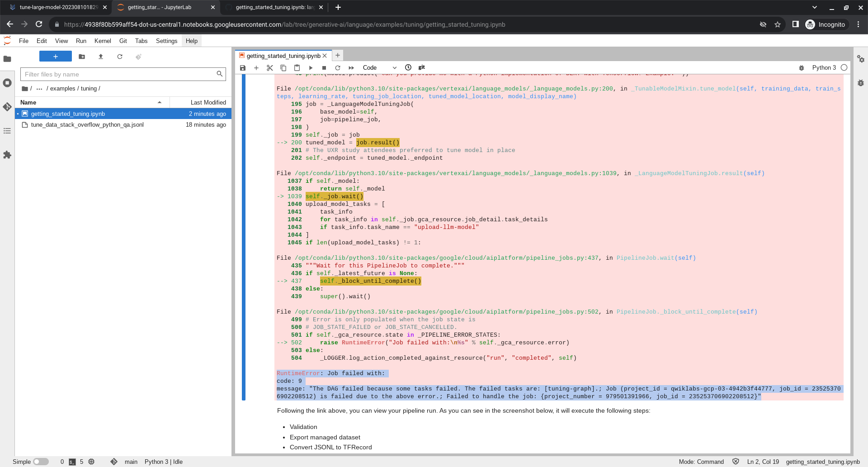
Task: Enable the debugger bug icon
Action: pyautogui.click(x=802, y=67)
